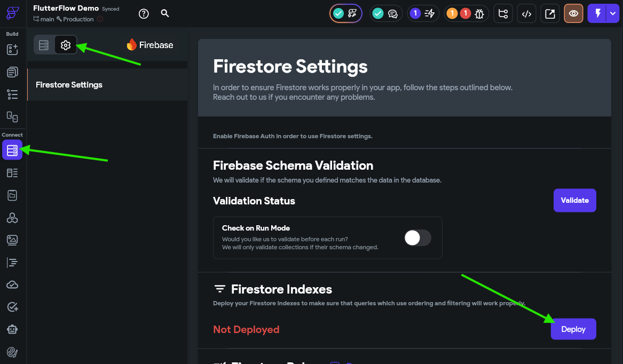
Task: Open the App State sidebar icon
Action: coord(12,195)
